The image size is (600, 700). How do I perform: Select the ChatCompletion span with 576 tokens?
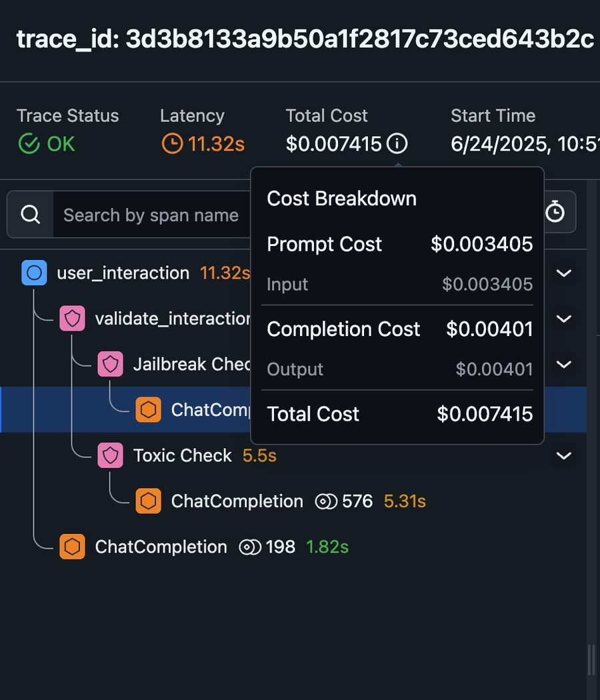coord(237,501)
